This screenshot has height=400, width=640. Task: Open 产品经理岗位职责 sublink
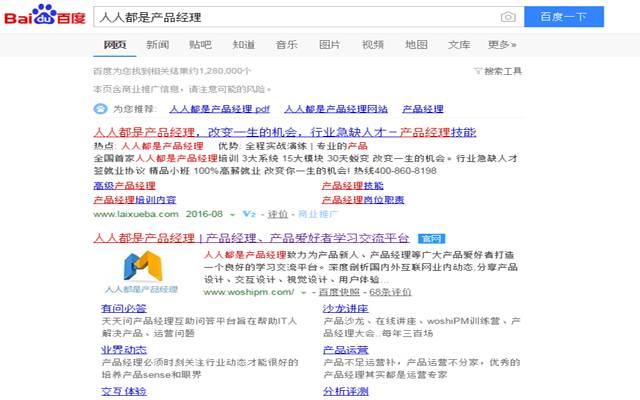(x=363, y=200)
